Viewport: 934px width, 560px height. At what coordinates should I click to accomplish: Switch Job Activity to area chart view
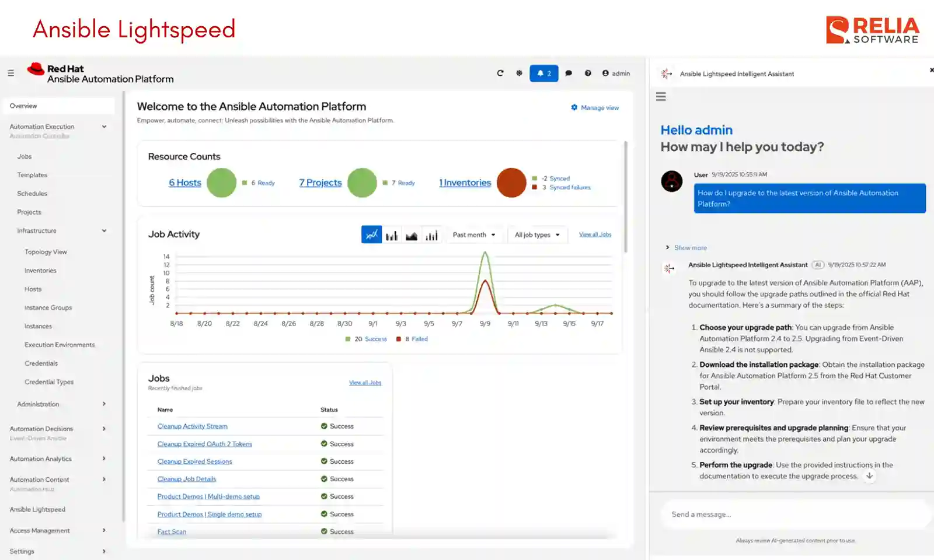click(x=412, y=234)
